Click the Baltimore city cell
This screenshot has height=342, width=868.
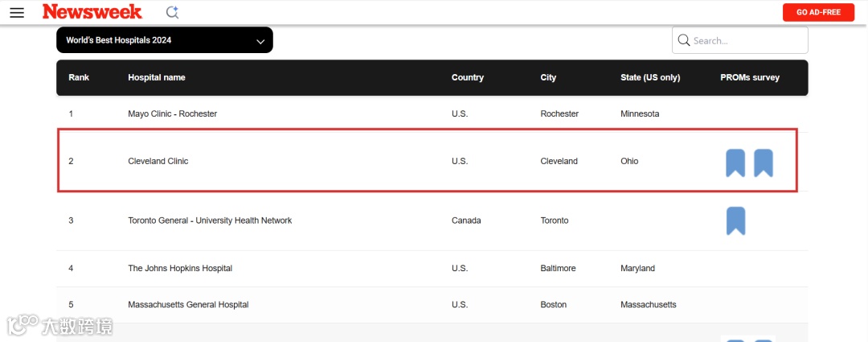tap(558, 268)
